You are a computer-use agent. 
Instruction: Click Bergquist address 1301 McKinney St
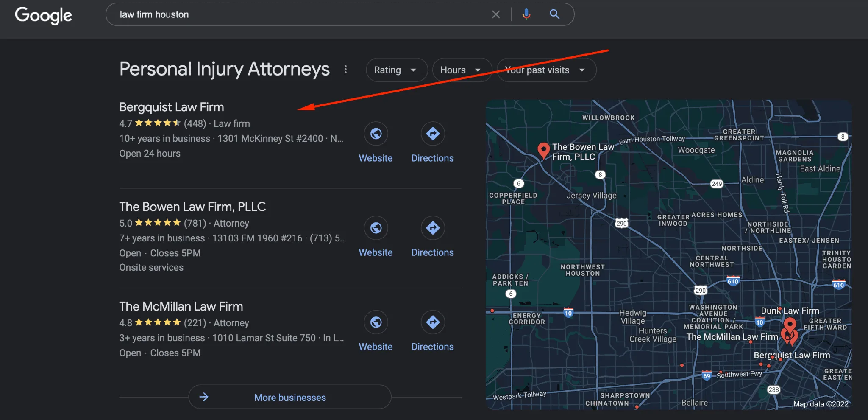(270, 138)
